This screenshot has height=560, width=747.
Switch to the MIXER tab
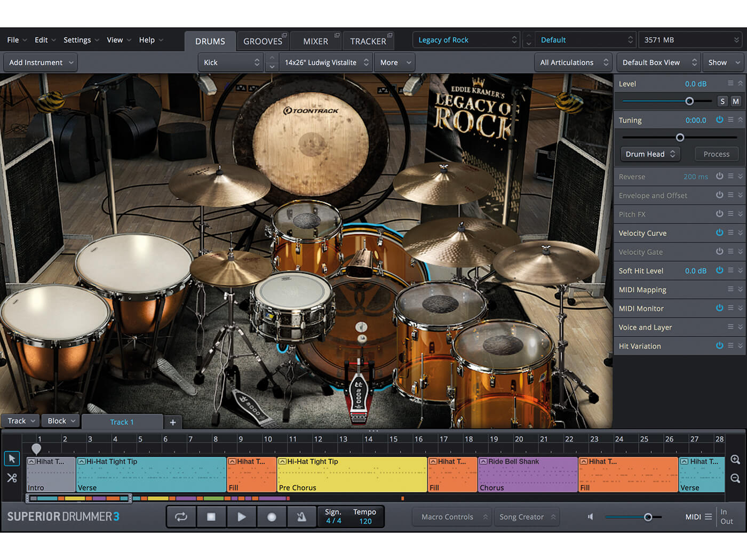tap(316, 41)
